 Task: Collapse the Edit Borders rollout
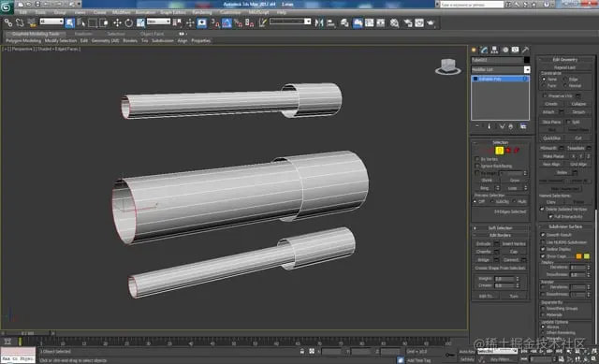(501, 235)
